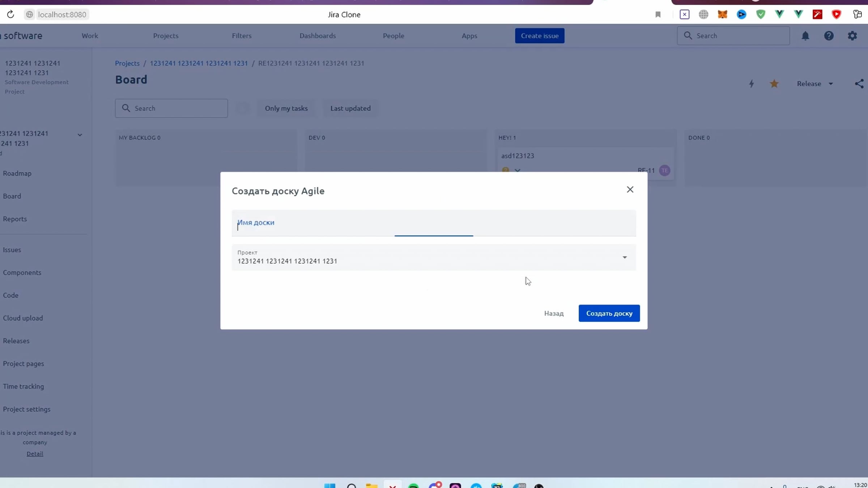
Task: Click the boxed X extension icon
Action: pos(684,14)
